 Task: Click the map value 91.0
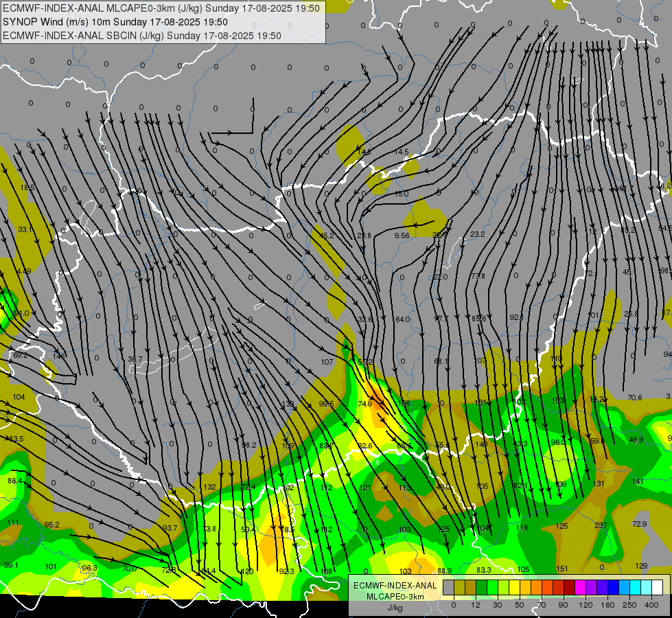click(x=21, y=314)
